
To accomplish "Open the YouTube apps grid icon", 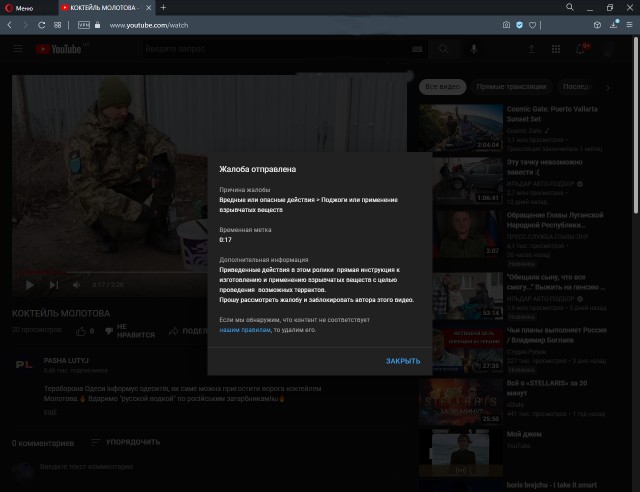I will pos(556,49).
